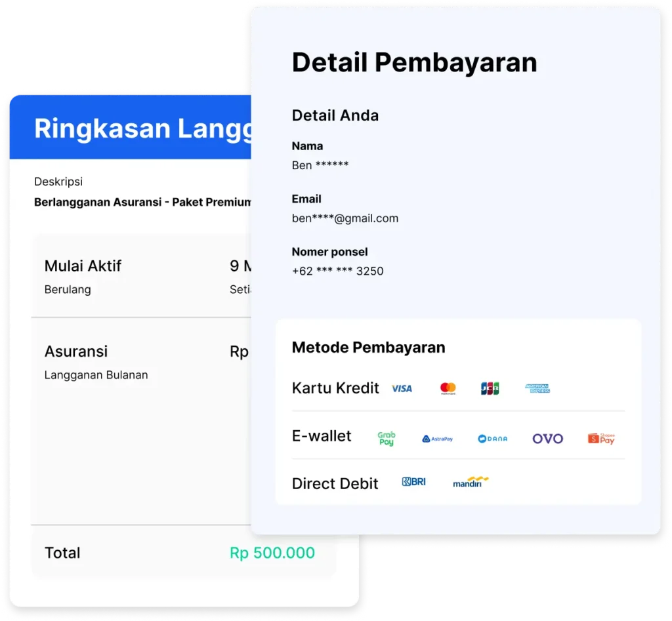The width and height of the screenshot is (672, 621).
Task: Pick the JCB card logo
Action: click(x=490, y=388)
